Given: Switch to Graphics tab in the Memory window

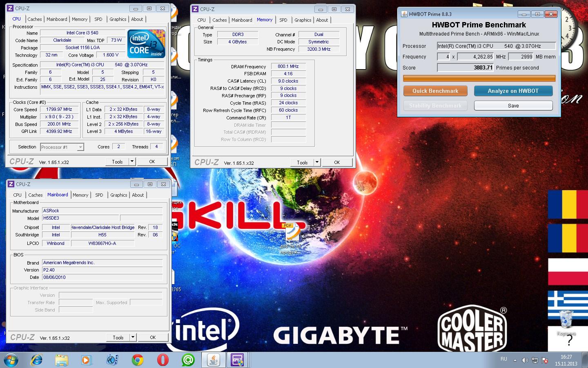Looking at the screenshot, I should 303,20.
